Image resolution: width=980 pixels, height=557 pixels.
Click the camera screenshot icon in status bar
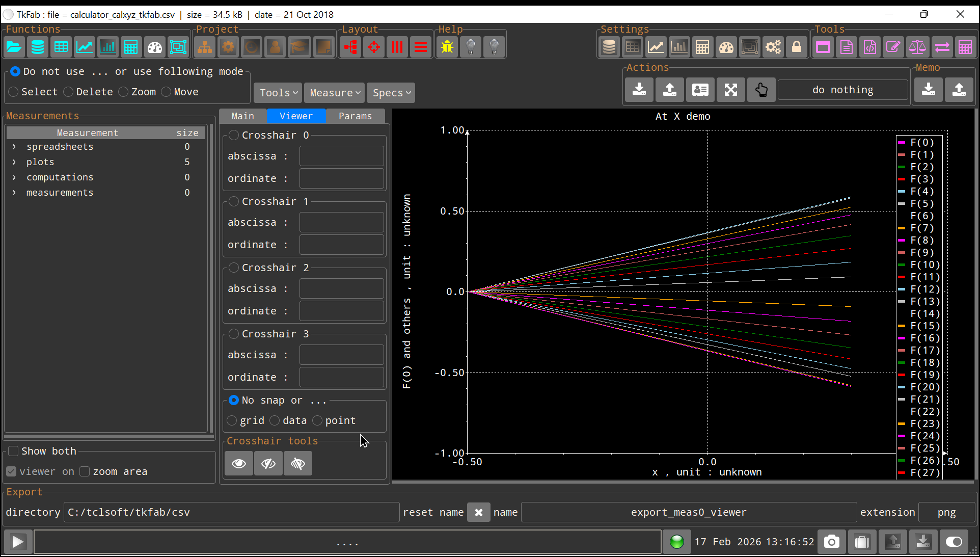[x=831, y=542]
